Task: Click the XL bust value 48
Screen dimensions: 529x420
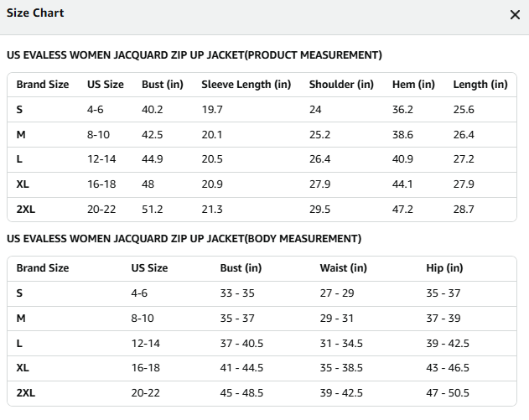Action: [x=148, y=184]
